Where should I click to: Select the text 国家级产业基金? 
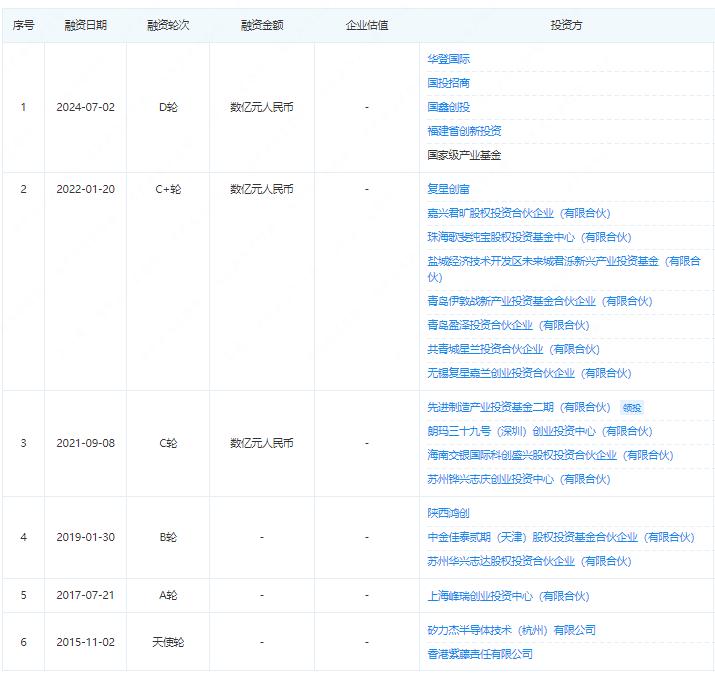pos(464,155)
